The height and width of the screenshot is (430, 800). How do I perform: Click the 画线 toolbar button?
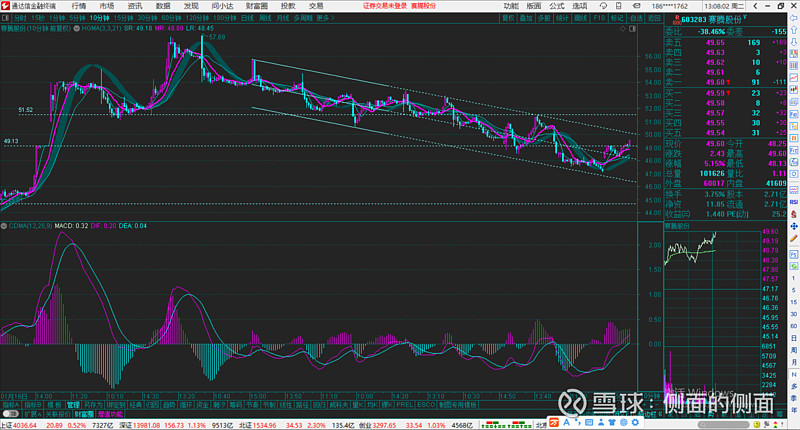(x=580, y=18)
